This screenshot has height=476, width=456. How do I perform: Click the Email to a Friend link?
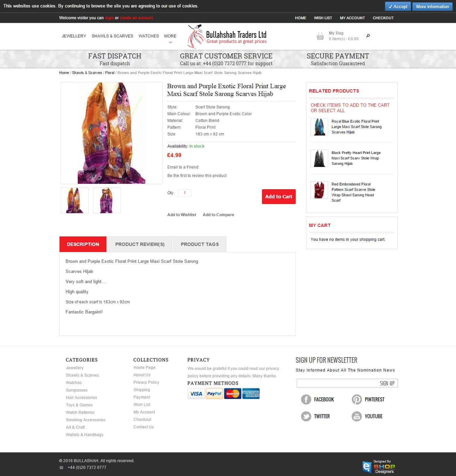(183, 167)
